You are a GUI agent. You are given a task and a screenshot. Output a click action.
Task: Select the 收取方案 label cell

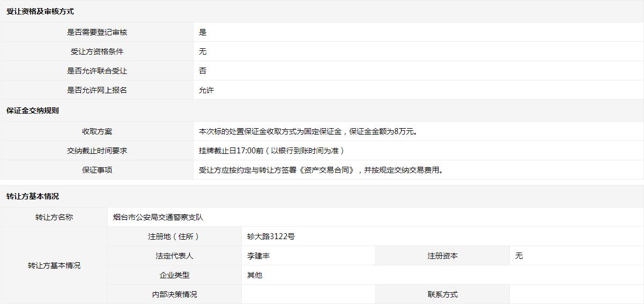[x=97, y=131]
